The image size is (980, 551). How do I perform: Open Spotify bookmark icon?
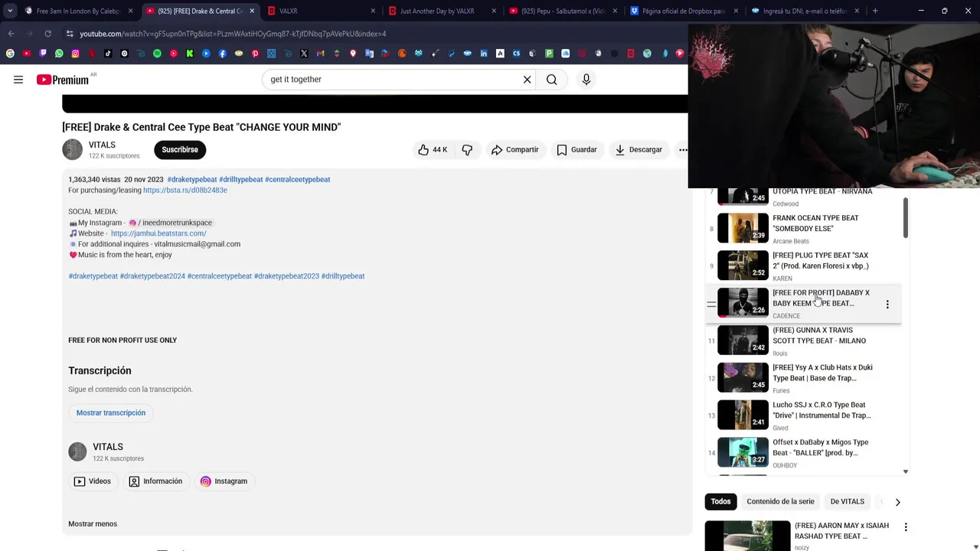pyautogui.click(x=157, y=54)
